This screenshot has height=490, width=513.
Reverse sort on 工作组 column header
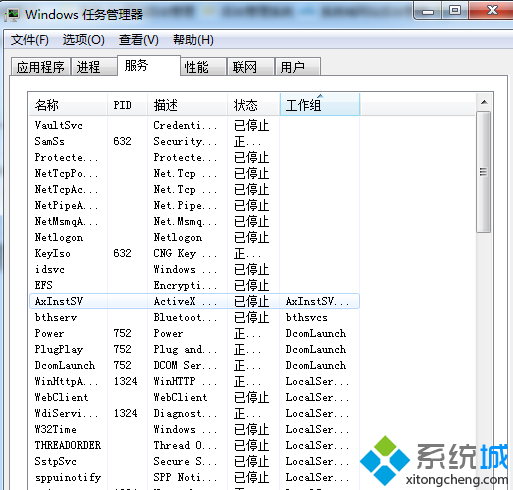(x=320, y=105)
